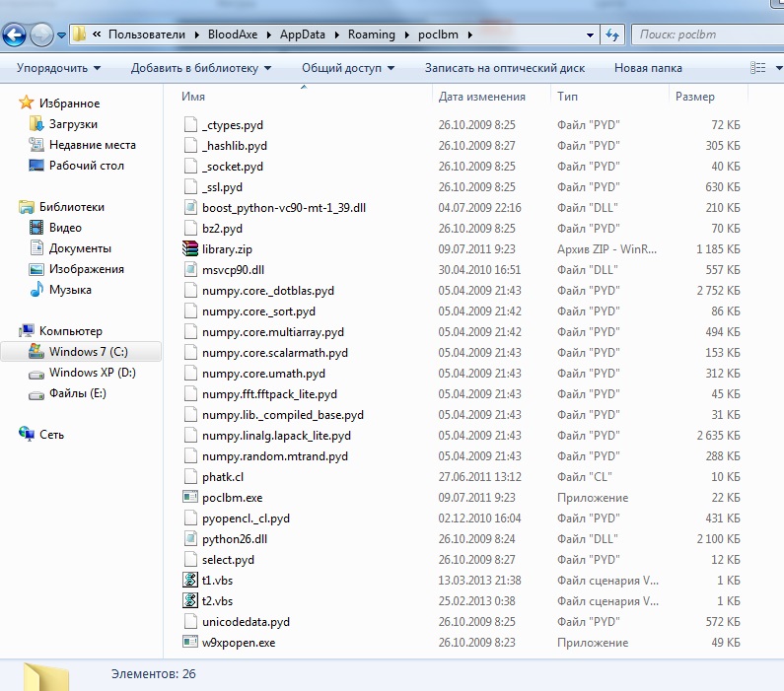Select the unicodedata.pyd file name
This screenshot has width=784, height=691.
coord(246,622)
